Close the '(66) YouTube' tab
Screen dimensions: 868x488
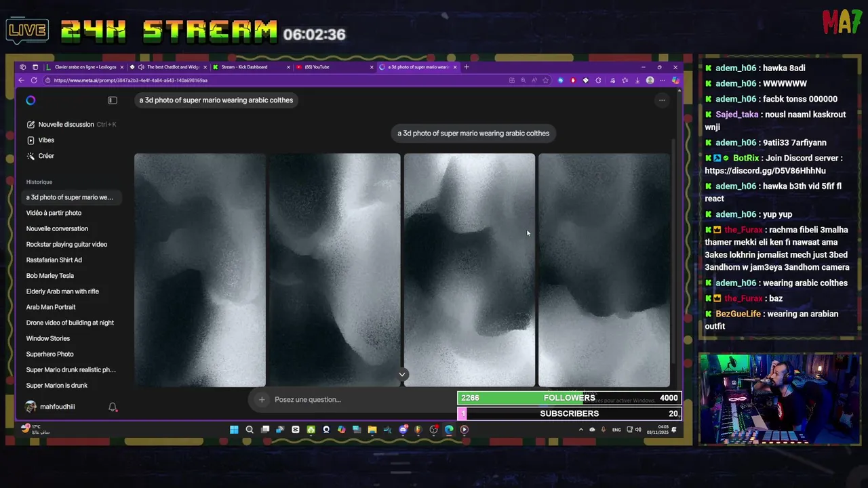372,67
